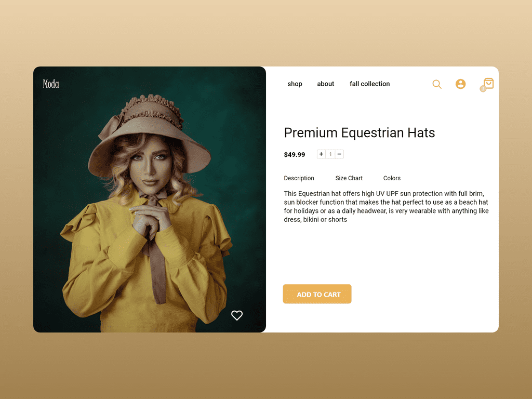Open the shop menu item
The width and height of the screenshot is (532, 399).
(295, 84)
